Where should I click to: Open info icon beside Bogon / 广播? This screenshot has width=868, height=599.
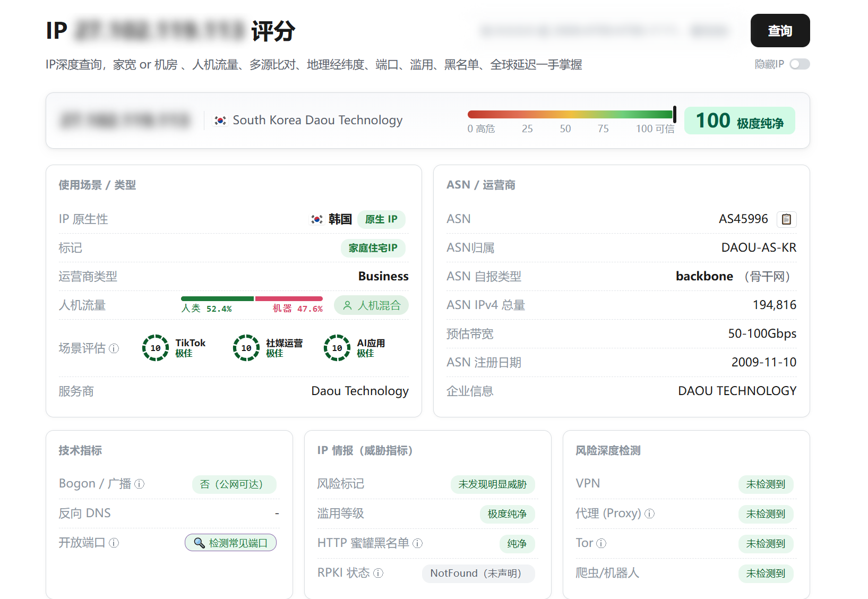point(140,484)
